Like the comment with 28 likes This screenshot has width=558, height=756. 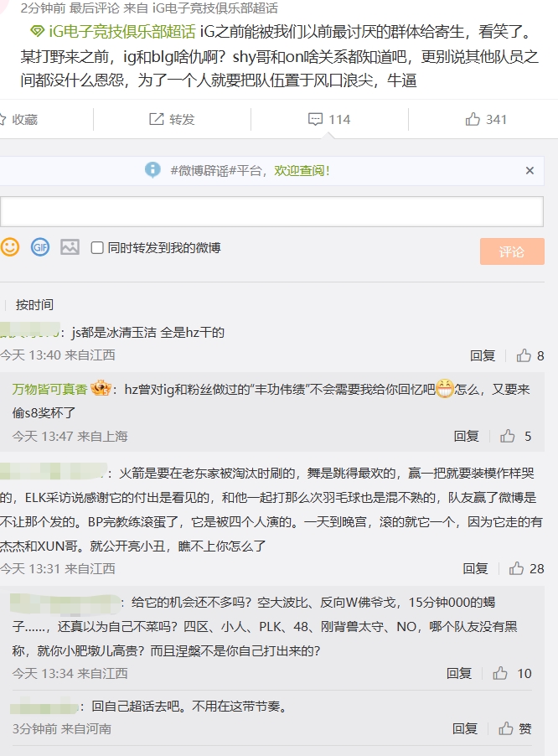coord(527,569)
